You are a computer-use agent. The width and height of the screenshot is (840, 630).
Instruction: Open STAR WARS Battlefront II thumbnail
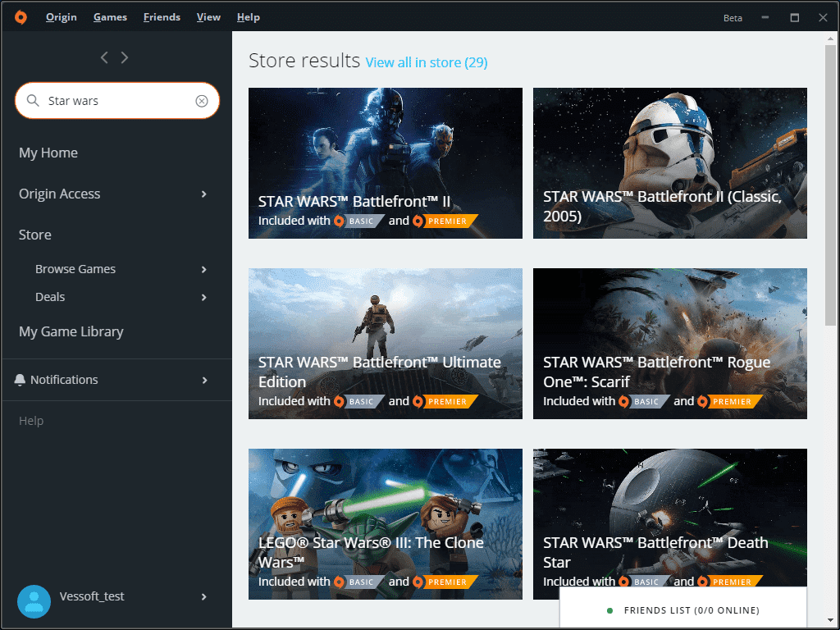(386, 163)
